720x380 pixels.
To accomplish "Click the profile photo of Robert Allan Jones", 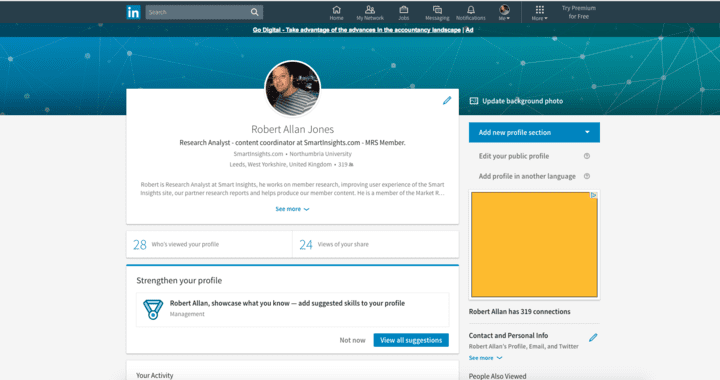I will point(292,88).
